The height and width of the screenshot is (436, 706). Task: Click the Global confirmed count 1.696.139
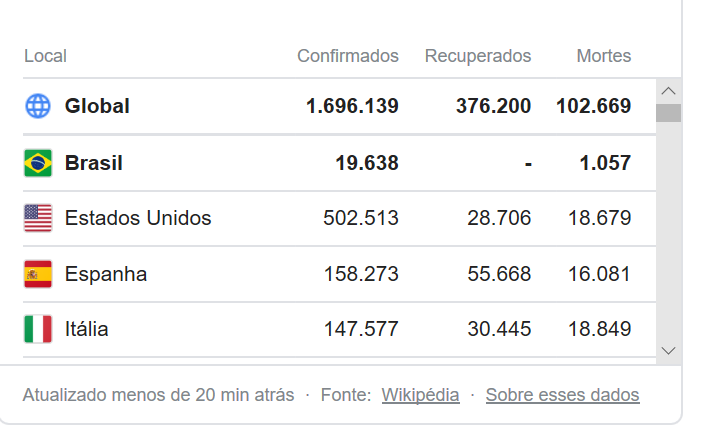pos(352,106)
